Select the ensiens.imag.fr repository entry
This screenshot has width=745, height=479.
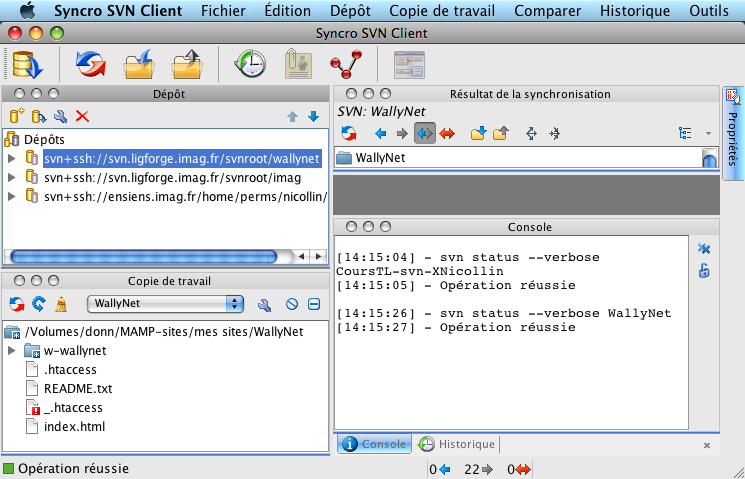point(185,197)
